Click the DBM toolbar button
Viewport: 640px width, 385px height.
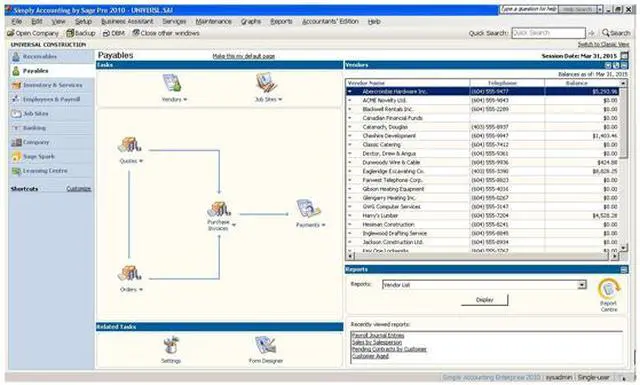(x=113, y=33)
